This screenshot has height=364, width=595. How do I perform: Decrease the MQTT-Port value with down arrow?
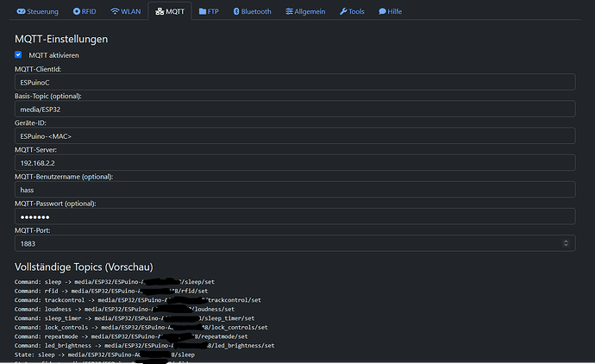[566, 246]
